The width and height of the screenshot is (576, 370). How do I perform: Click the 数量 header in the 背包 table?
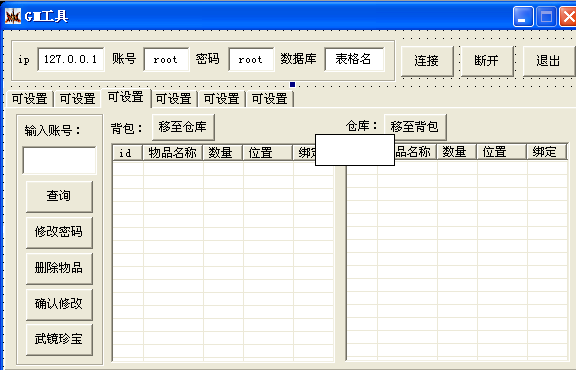(223, 152)
